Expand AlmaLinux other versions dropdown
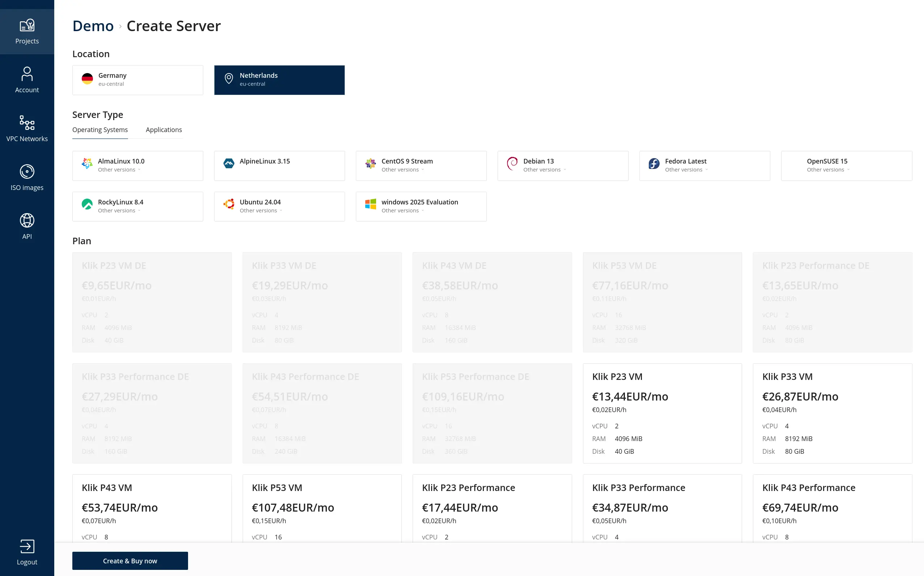The width and height of the screenshot is (924, 576). [x=119, y=170]
